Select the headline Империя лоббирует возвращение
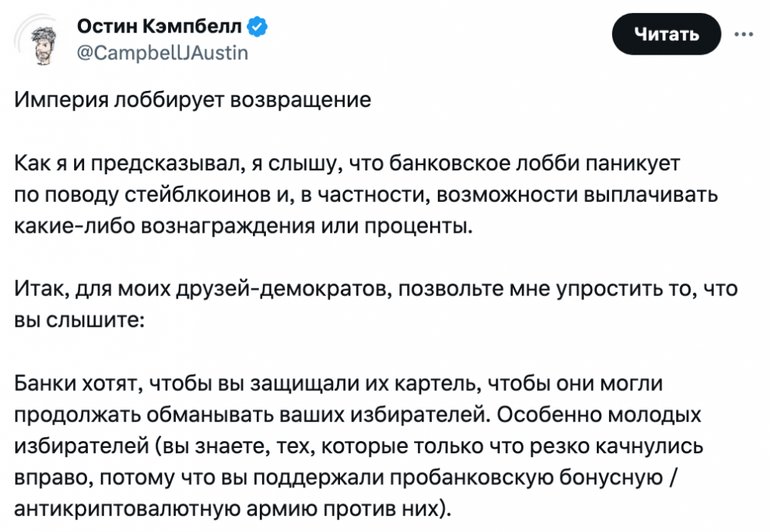The width and height of the screenshot is (771, 532). (x=192, y=99)
